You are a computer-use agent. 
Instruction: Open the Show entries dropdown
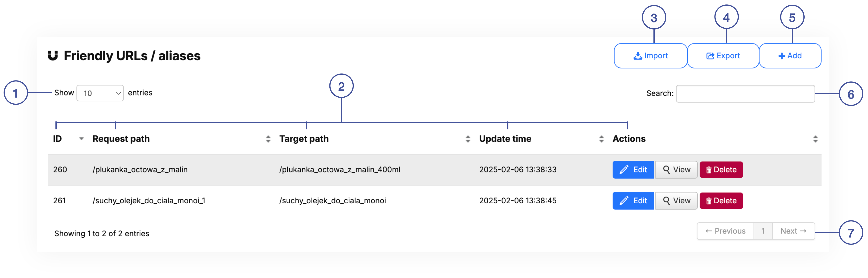click(x=100, y=93)
